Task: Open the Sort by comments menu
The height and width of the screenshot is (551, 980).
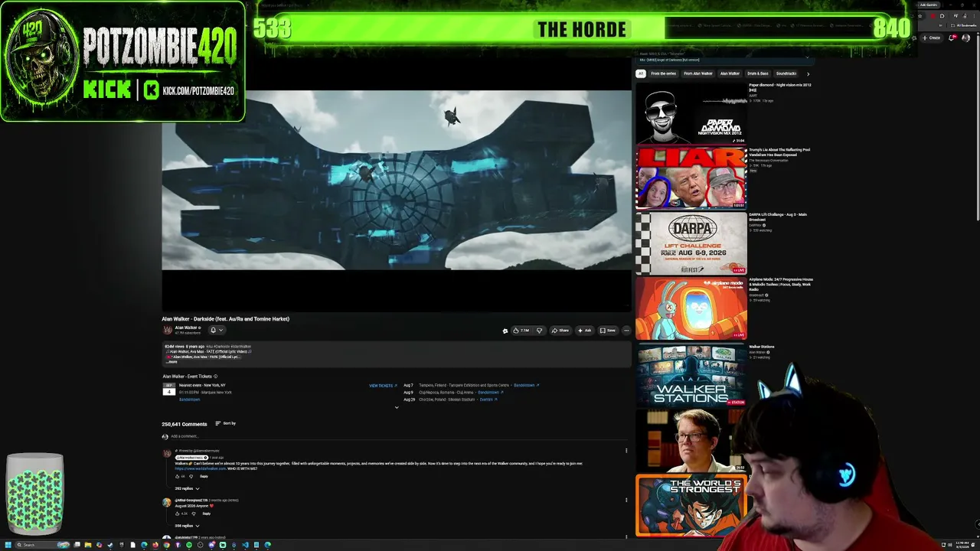Action: point(225,423)
